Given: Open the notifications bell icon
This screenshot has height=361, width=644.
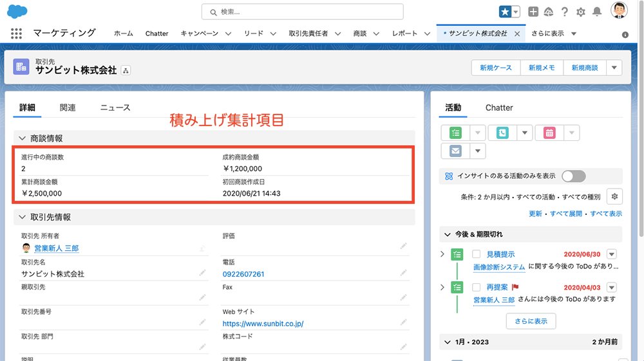Looking at the screenshot, I should coord(597,12).
